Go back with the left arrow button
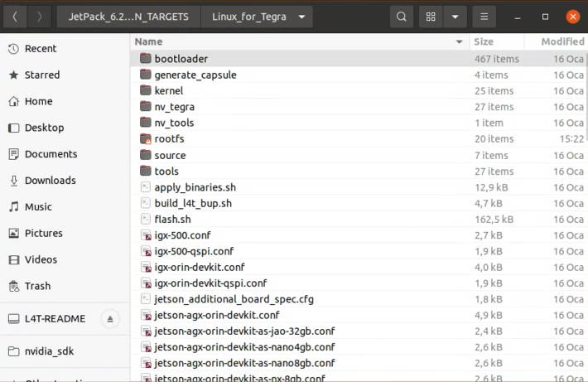The image size is (588, 382). 15,17
